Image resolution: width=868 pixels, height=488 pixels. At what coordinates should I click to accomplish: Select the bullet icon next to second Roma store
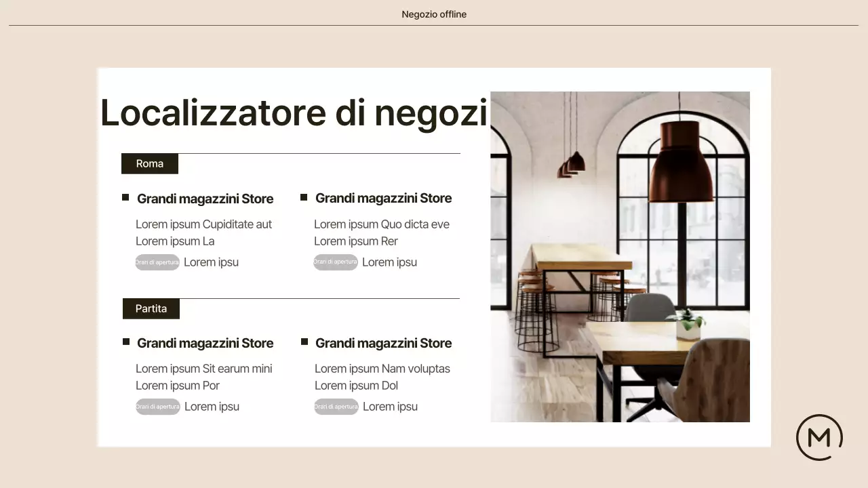coord(304,196)
